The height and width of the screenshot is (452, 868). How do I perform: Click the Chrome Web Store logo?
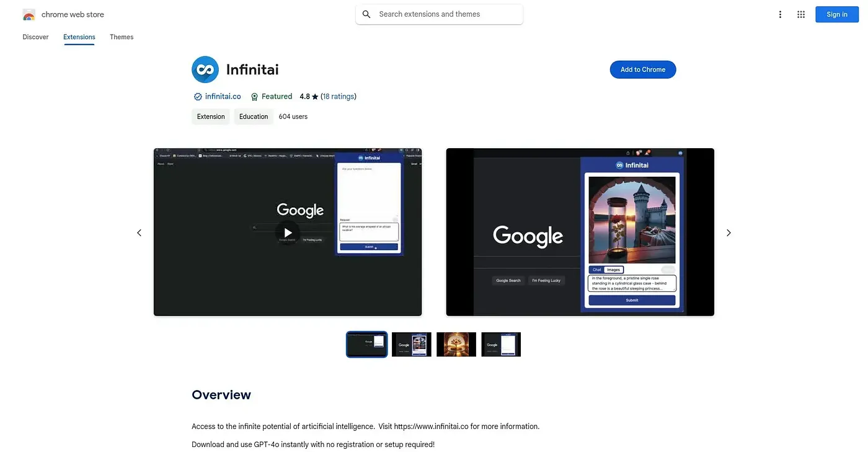[x=29, y=14]
